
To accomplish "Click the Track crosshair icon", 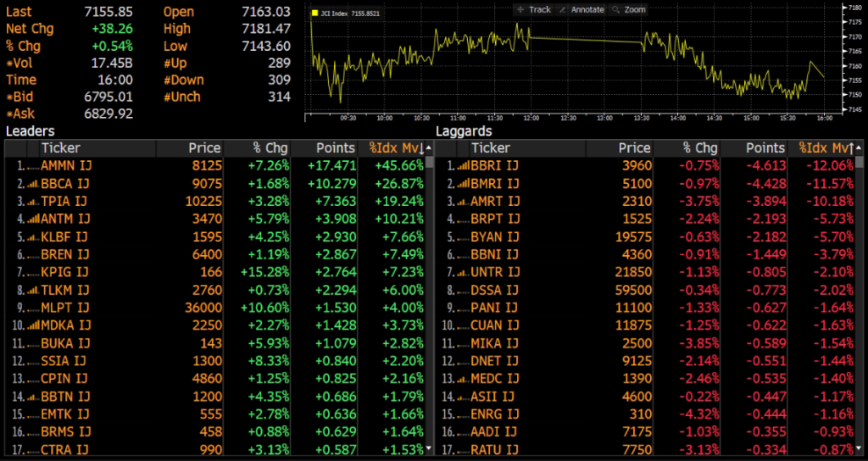I will [x=520, y=9].
